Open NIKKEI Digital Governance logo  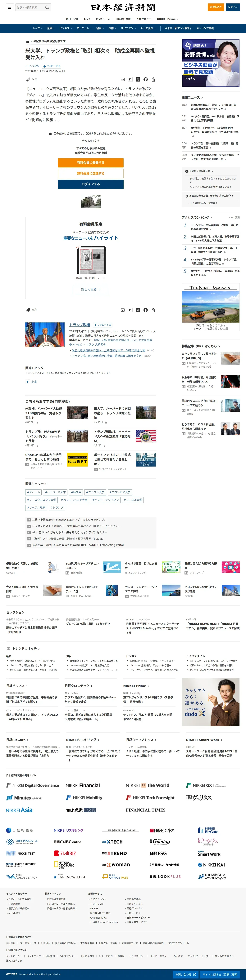33,785
